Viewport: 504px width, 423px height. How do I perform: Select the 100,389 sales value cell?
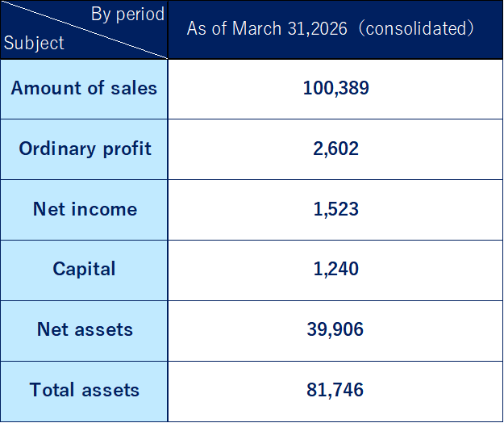pyautogui.click(x=335, y=88)
